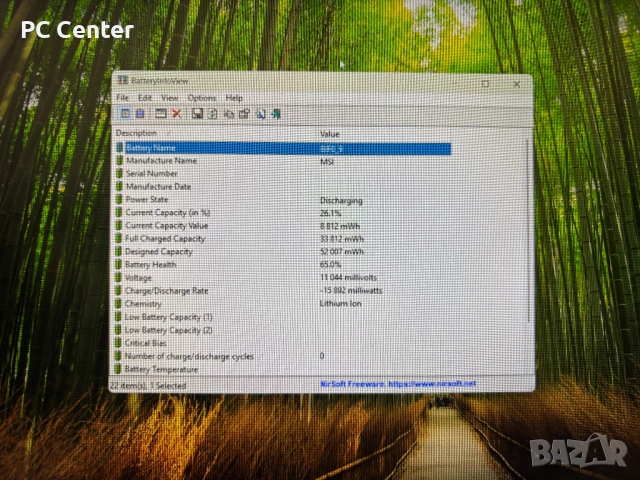Click the Value column header

click(330, 133)
